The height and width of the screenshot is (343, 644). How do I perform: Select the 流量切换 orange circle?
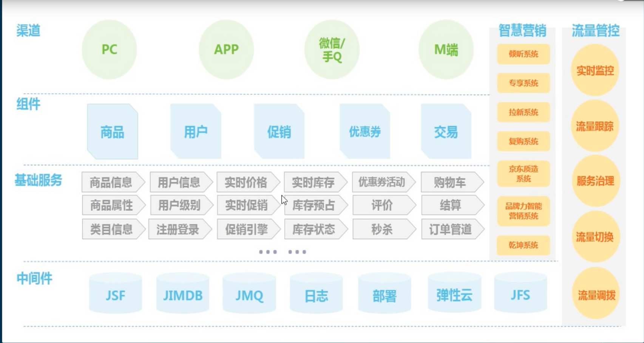click(x=595, y=237)
